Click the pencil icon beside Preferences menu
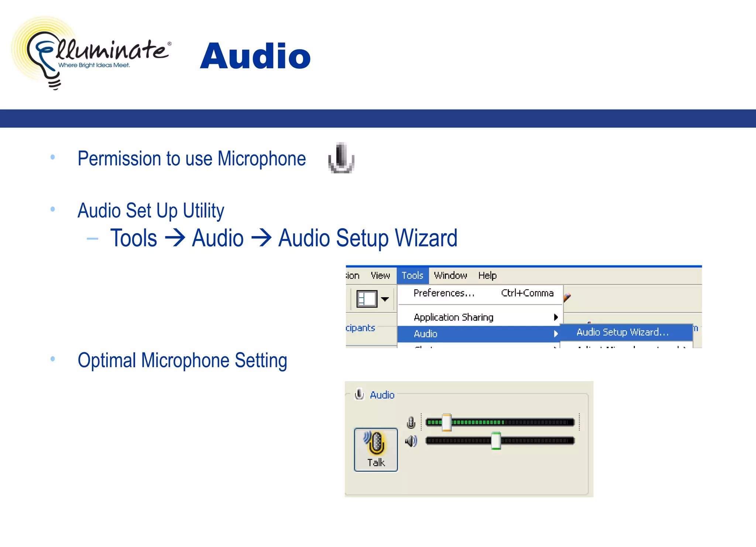Screen dimensions: 756x547 [567, 297]
